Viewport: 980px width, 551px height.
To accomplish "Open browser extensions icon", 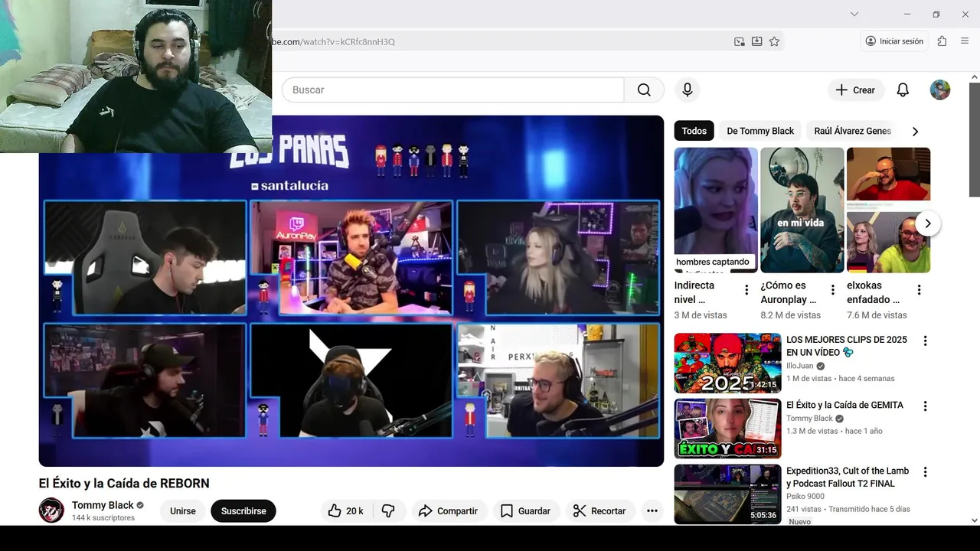I will [x=942, y=41].
